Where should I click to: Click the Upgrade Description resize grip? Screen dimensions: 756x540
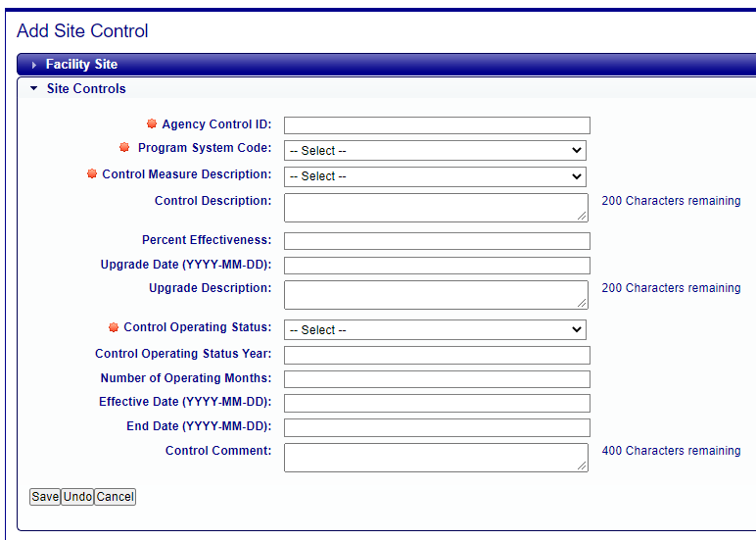click(582, 303)
